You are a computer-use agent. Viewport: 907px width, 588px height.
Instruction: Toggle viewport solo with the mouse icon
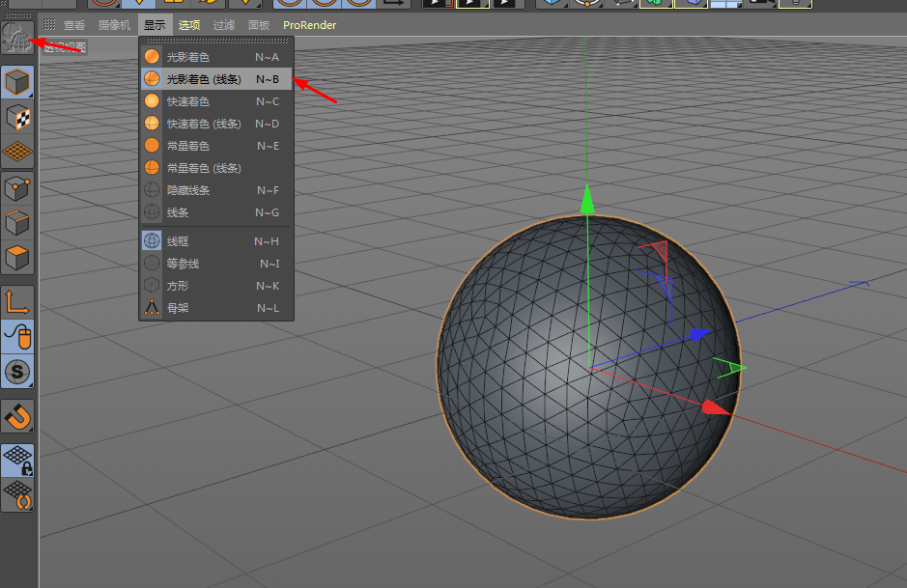pos(17,336)
